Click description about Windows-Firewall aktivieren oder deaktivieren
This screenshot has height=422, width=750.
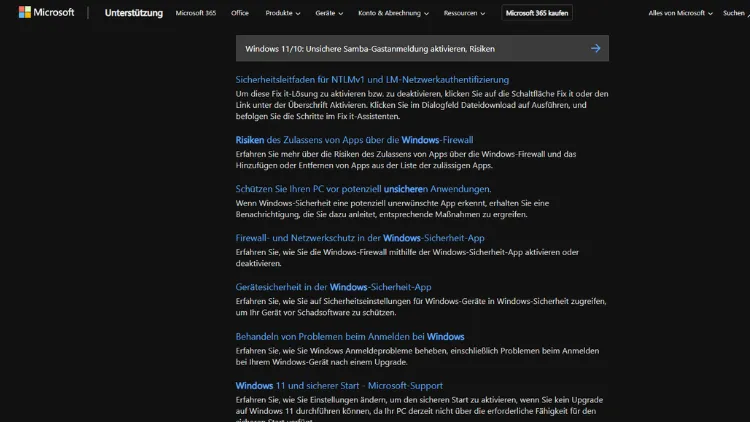[x=407, y=257]
